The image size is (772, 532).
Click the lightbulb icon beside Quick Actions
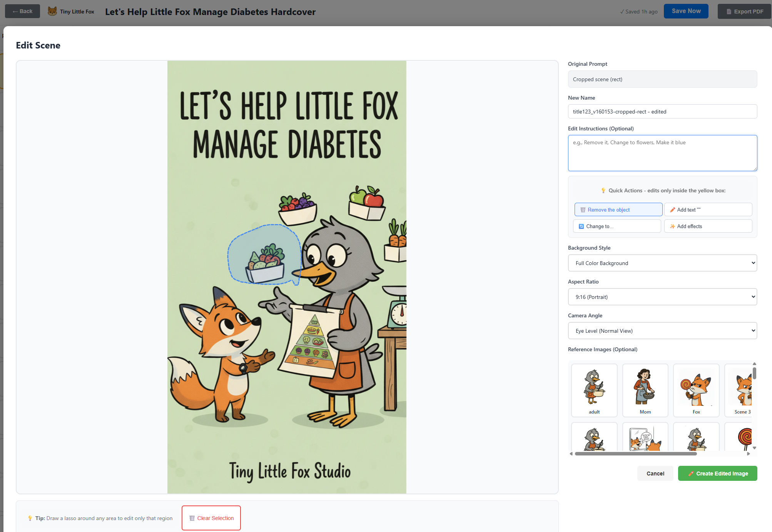click(x=603, y=190)
